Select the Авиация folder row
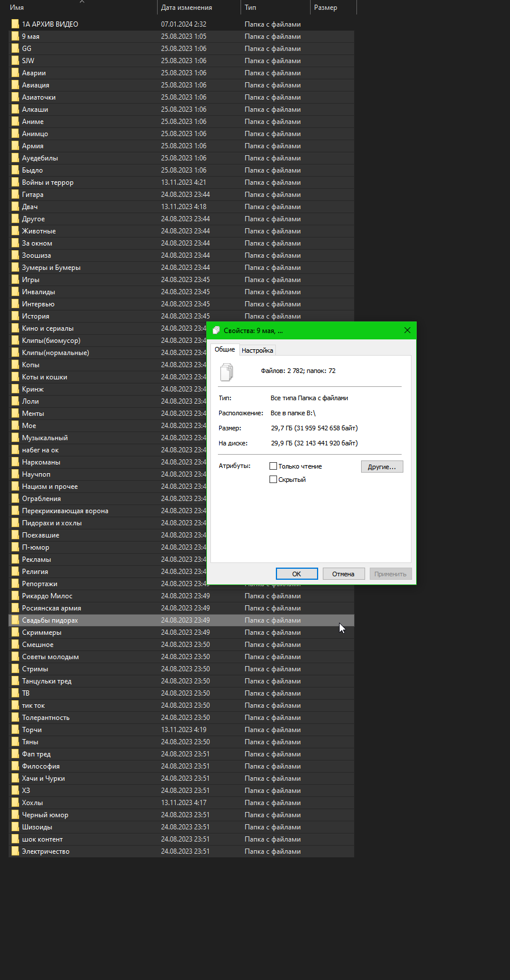Viewport: 510px width, 980px height. [x=181, y=85]
